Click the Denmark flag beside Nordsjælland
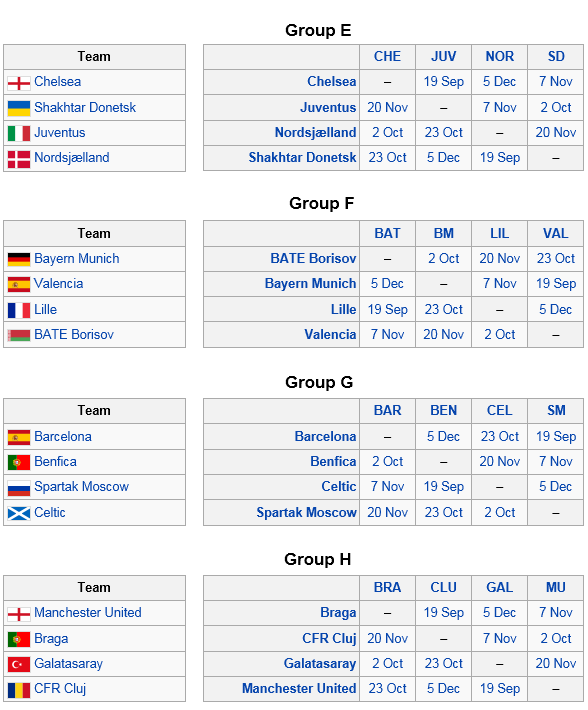This screenshot has height=710, width=588. (x=19, y=159)
